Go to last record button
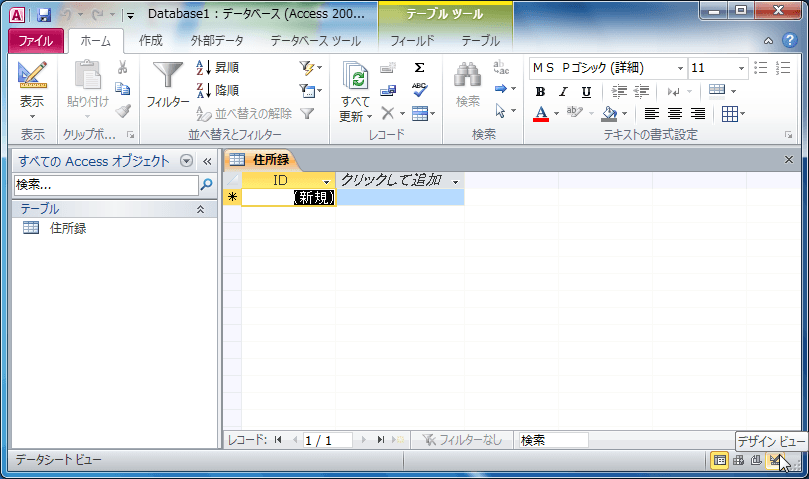Viewport: 809px width, 479px height. [381, 440]
